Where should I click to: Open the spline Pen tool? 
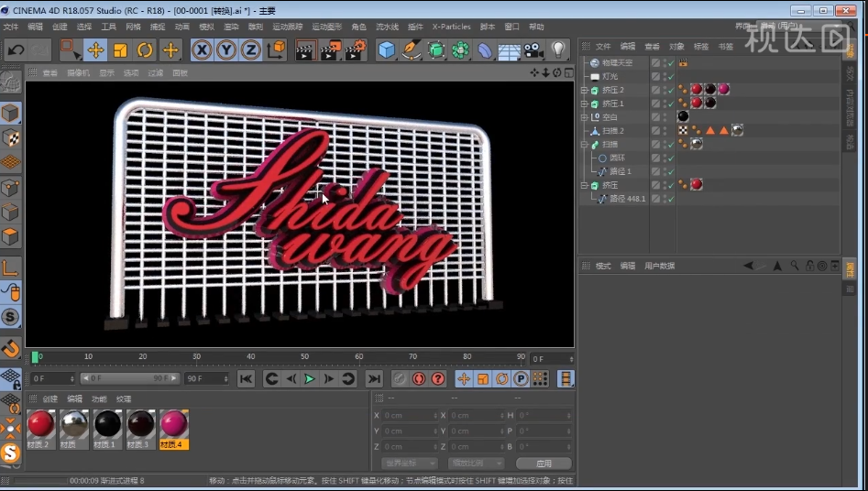tap(412, 50)
